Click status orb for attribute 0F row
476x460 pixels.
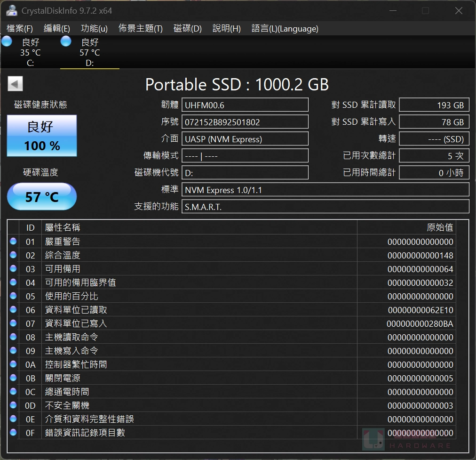(13, 432)
